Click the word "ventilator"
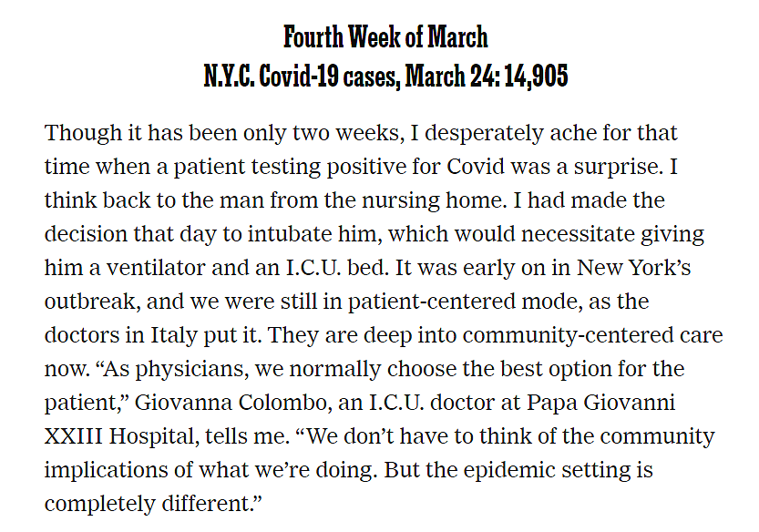759x532 pixels. (x=156, y=268)
